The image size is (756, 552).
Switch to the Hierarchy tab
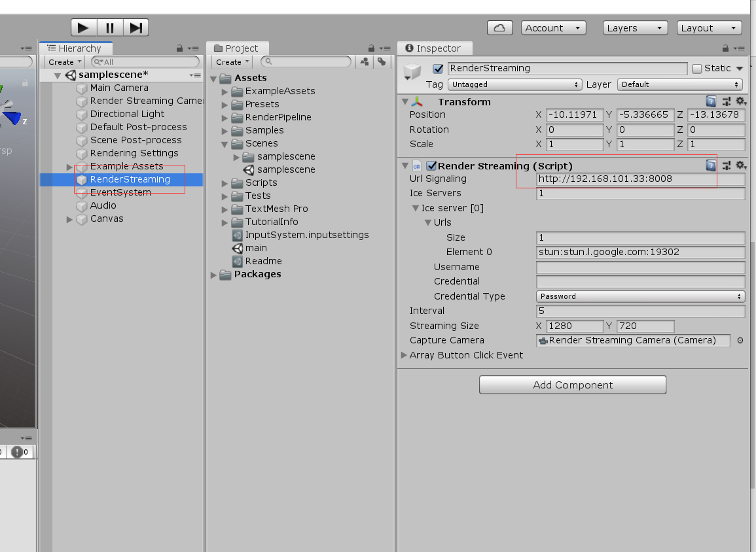point(76,48)
